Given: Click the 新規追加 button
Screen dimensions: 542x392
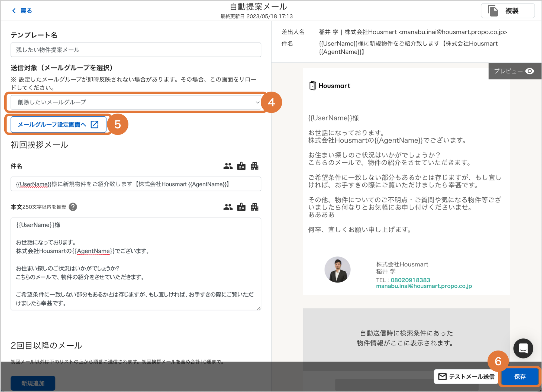Looking at the screenshot, I should (x=33, y=383).
